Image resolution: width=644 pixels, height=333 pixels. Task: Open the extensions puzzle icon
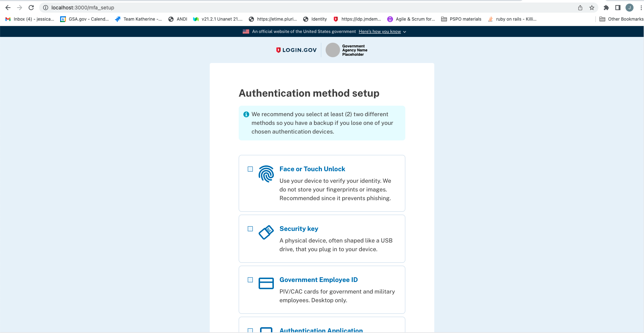(x=606, y=8)
